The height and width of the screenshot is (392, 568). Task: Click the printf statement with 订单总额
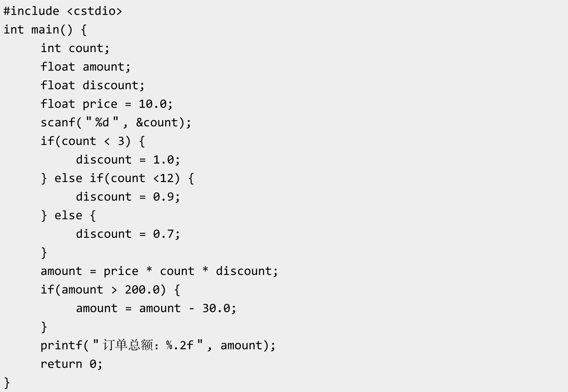158,345
